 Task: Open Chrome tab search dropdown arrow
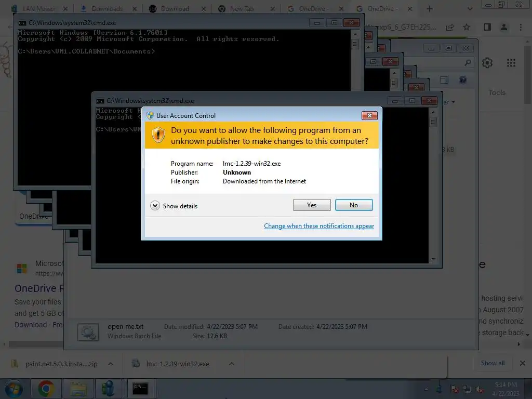point(470,9)
